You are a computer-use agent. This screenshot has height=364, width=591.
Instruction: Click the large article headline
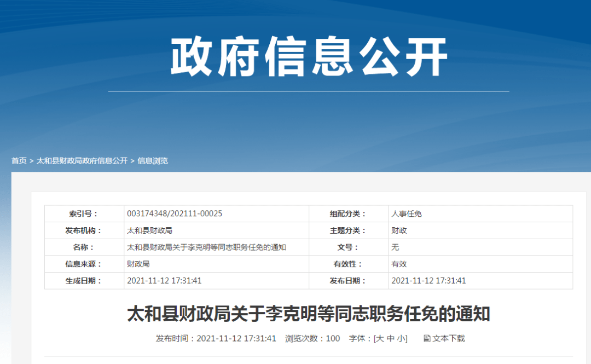coord(308,314)
